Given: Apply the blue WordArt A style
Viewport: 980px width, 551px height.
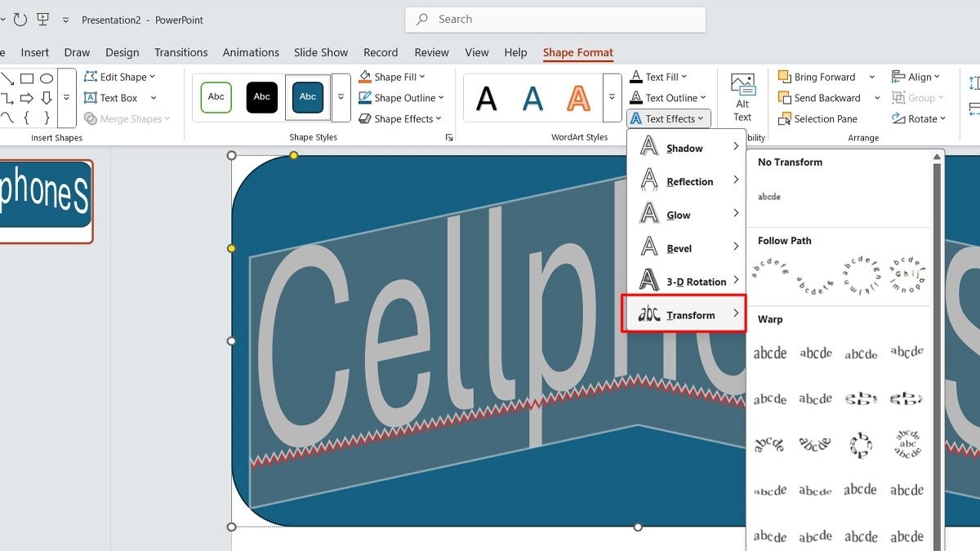Looking at the screenshot, I should tap(532, 98).
